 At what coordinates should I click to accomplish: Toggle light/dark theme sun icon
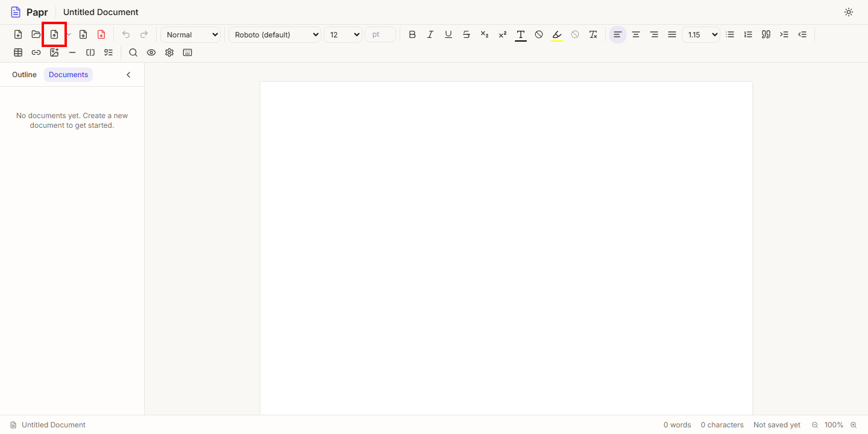[849, 12]
